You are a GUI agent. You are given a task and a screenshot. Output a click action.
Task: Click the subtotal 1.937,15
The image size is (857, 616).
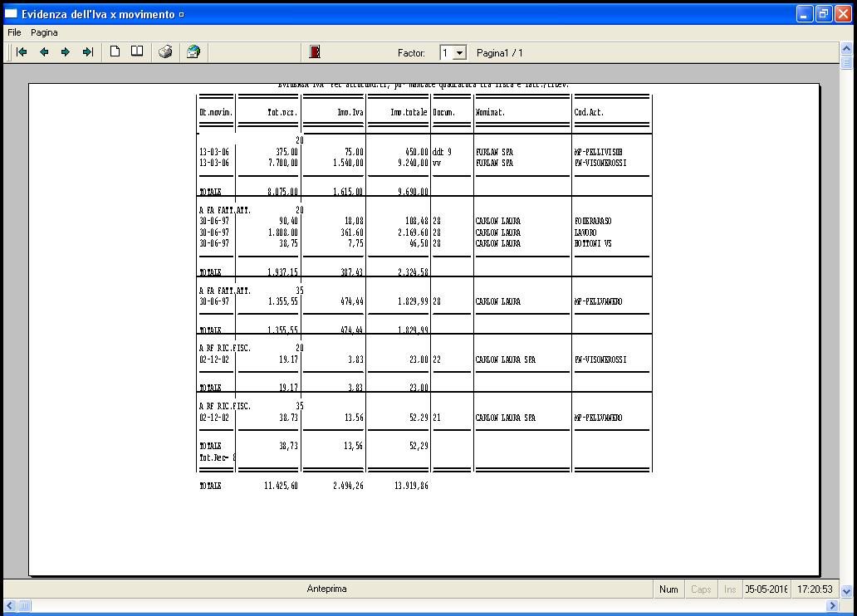click(283, 272)
